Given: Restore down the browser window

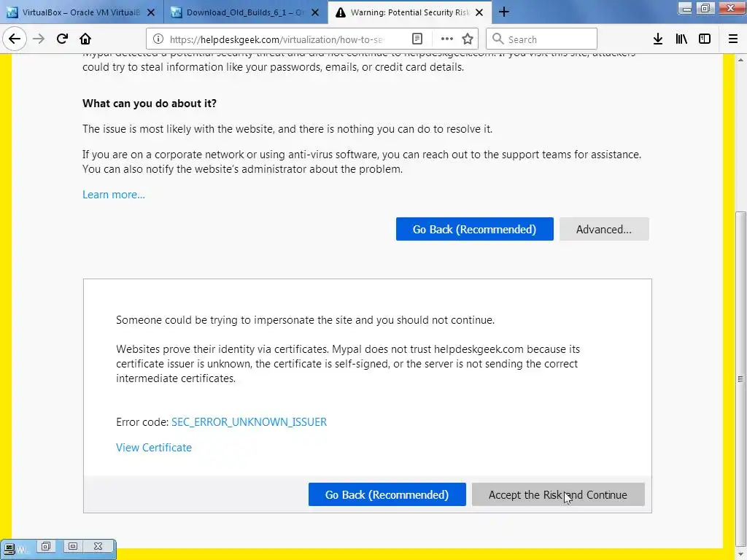Looking at the screenshot, I should [705, 7].
